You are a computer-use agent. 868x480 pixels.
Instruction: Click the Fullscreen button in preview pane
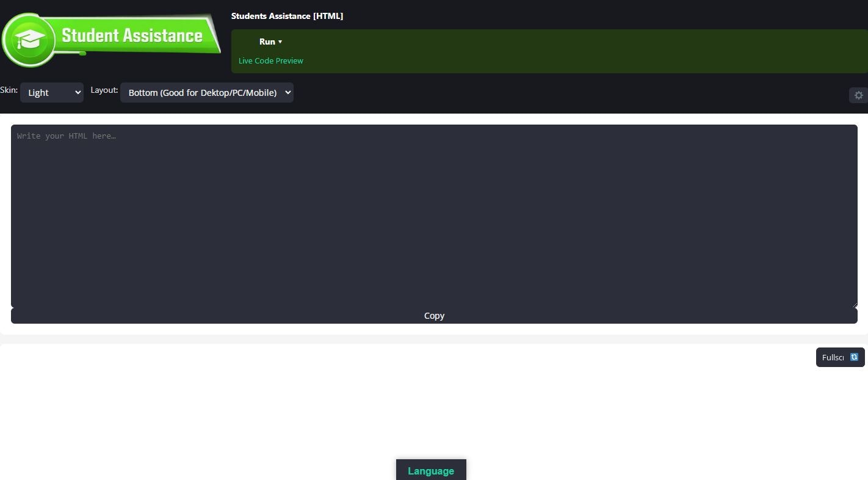click(x=833, y=357)
